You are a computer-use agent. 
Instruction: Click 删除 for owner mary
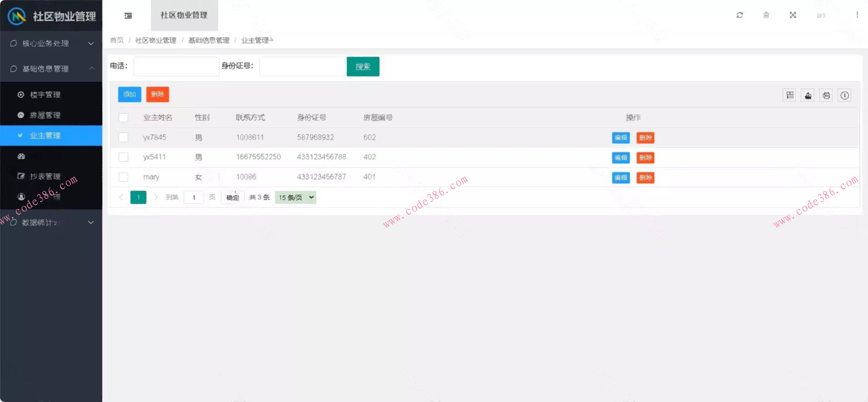point(645,178)
